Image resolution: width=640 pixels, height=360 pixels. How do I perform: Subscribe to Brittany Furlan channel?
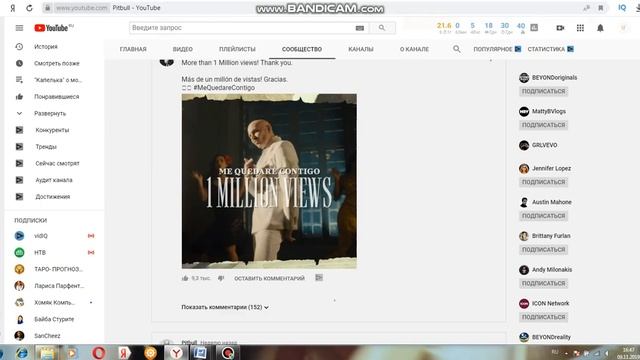point(544,249)
